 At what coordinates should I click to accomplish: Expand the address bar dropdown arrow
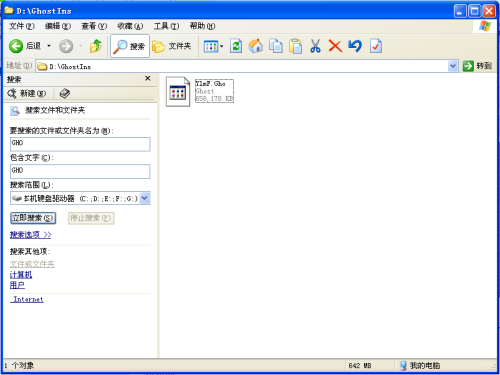453,66
